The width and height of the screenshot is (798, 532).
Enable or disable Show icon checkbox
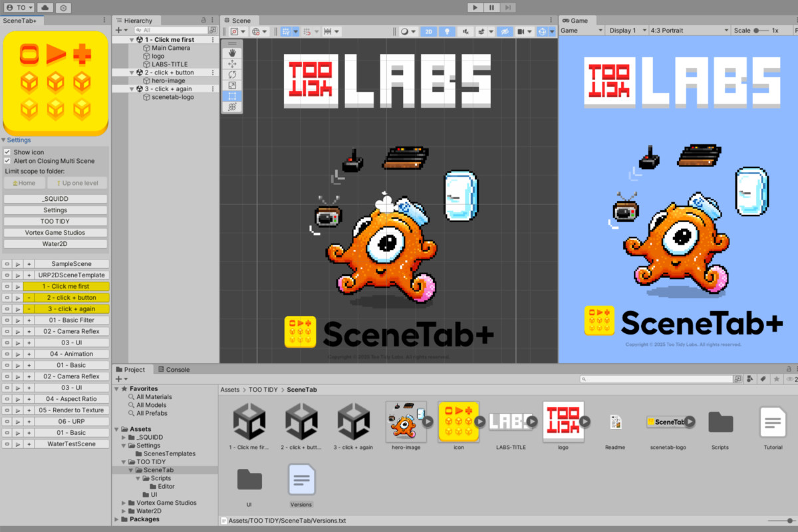coord(7,152)
